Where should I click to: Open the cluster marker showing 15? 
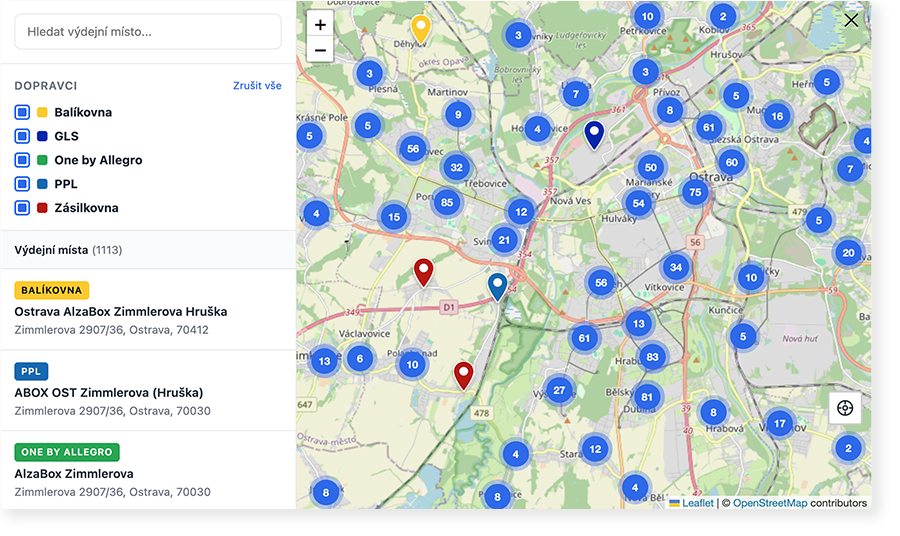coord(394,217)
